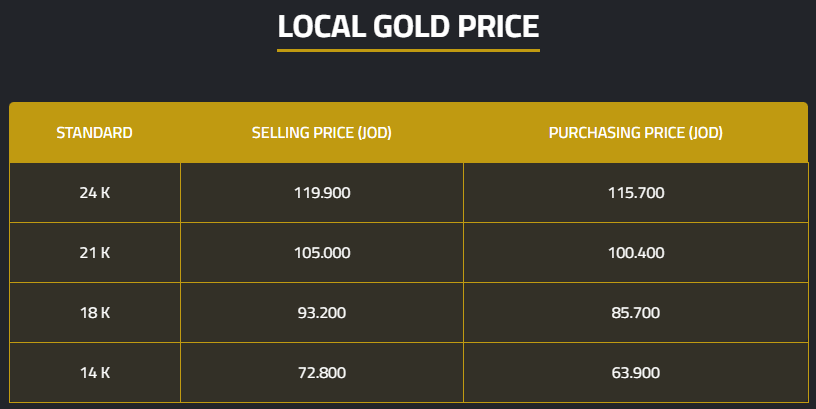Click the word PRICE in the title
This screenshot has height=409, width=816.
[x=497, y=26]
